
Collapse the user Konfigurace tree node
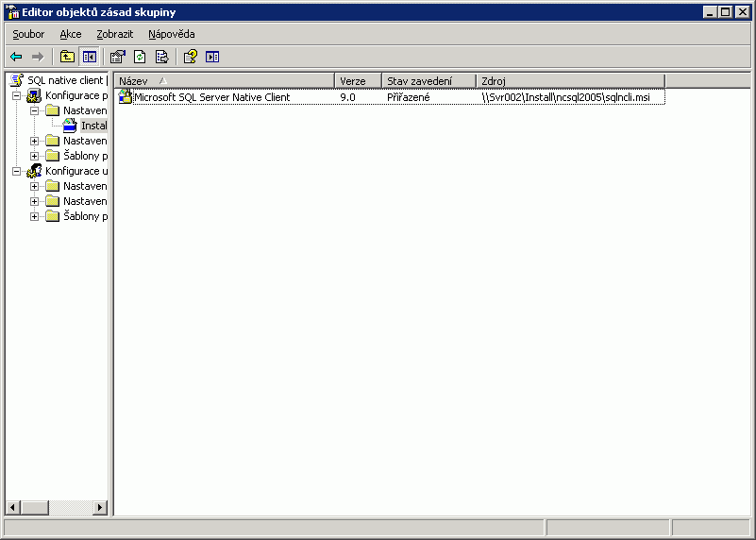[x=17, y=171]
